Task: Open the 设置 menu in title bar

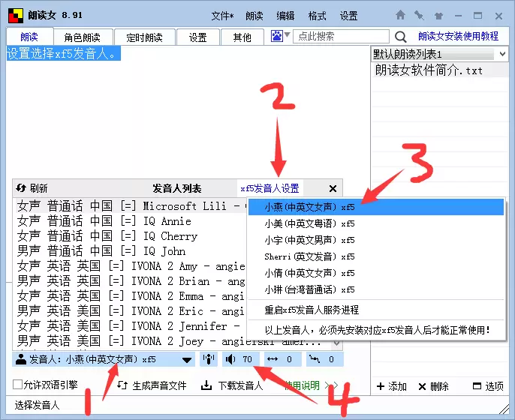Action: pos(348,16)
